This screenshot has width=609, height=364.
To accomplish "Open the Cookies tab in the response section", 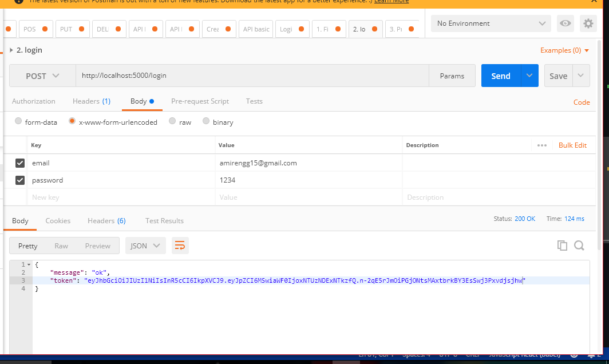I will [x=58, y=220].
